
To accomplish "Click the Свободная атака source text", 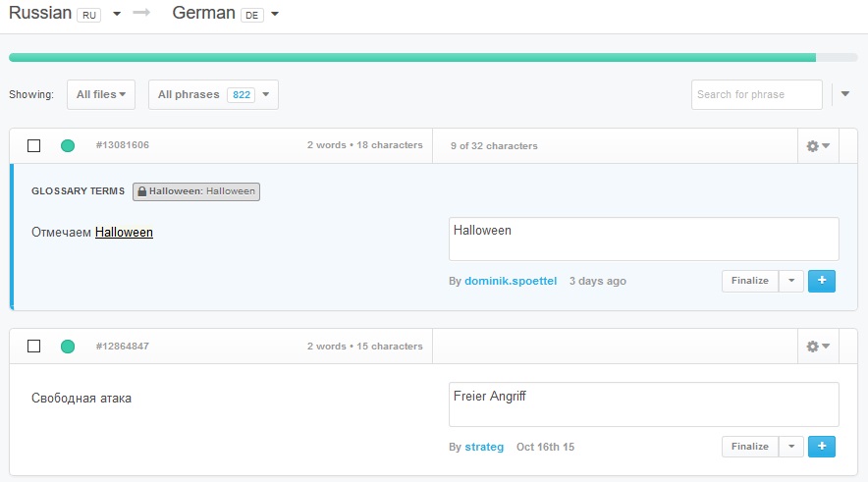I will tap(81, 398).
